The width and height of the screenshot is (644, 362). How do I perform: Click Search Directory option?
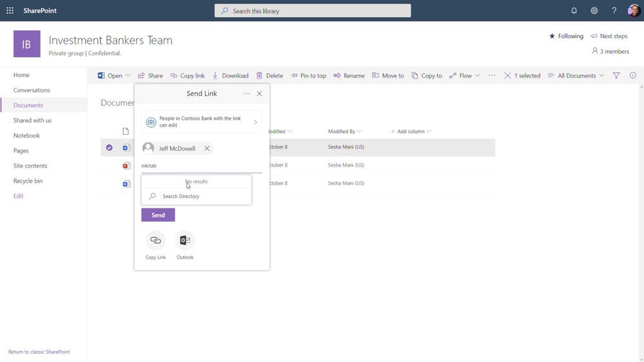point(197,196)
